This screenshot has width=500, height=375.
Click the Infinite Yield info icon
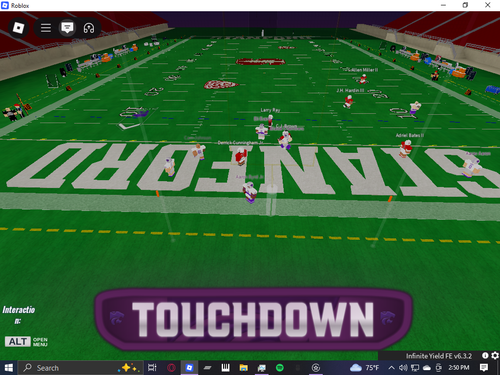pyautogui.click(x=485, y=356)
